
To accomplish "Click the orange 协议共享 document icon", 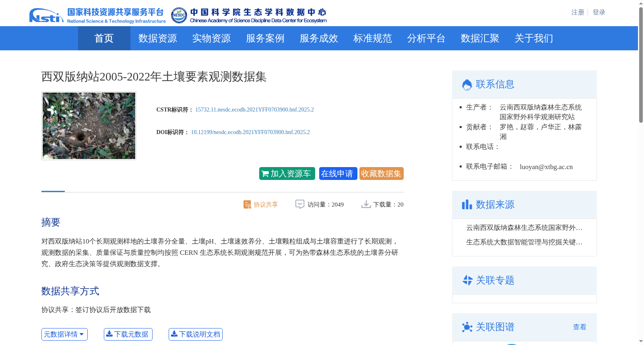I will (x=247, y=205).
